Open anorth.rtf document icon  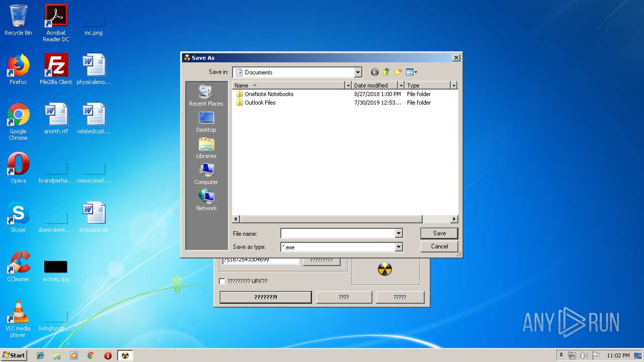(x=56, y=119)
